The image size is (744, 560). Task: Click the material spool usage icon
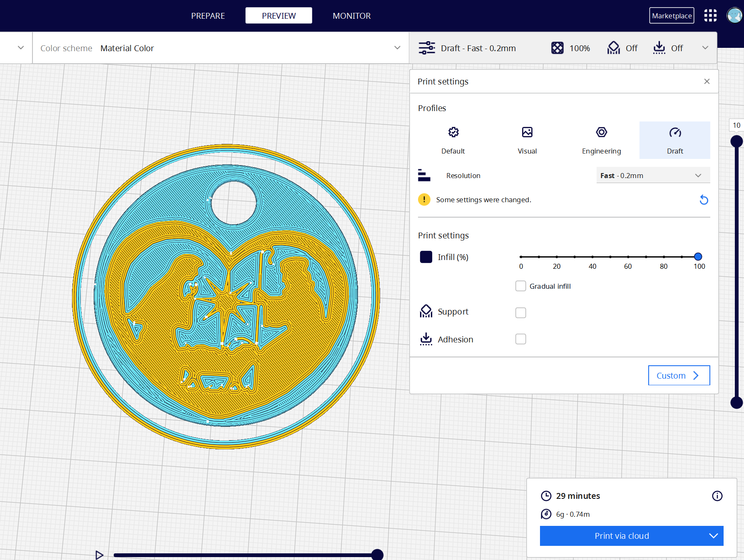(x=546, y=514)
